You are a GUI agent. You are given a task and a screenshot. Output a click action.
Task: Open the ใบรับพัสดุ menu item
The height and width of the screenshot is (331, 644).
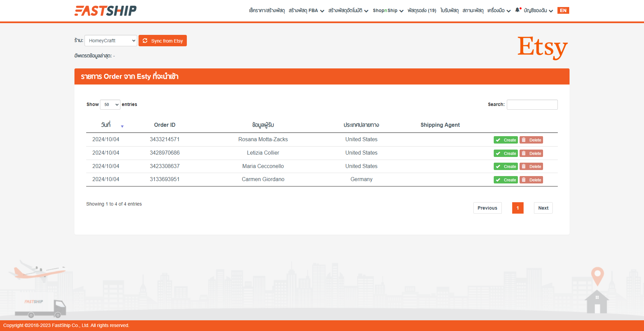(x=449, y=10)
